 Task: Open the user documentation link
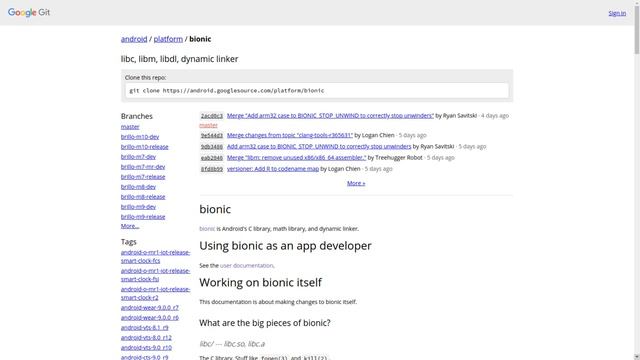click(x=247, y=265)
